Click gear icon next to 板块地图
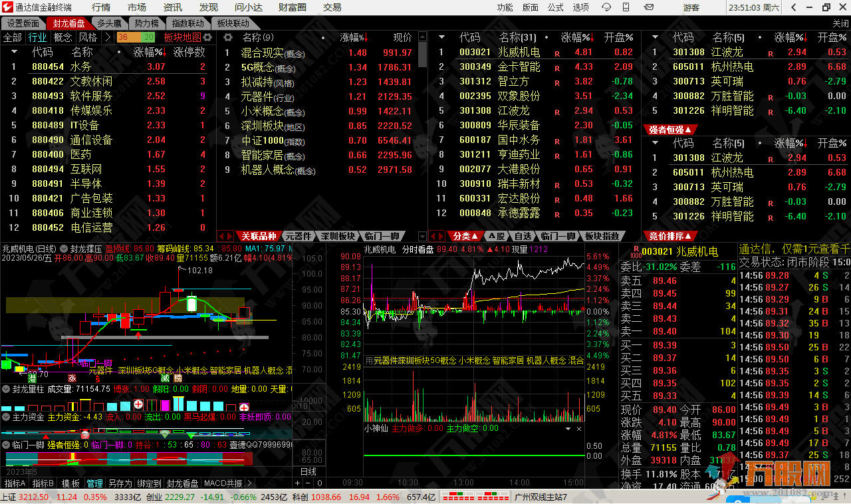 pyautogui.click(x=207, y=37)
